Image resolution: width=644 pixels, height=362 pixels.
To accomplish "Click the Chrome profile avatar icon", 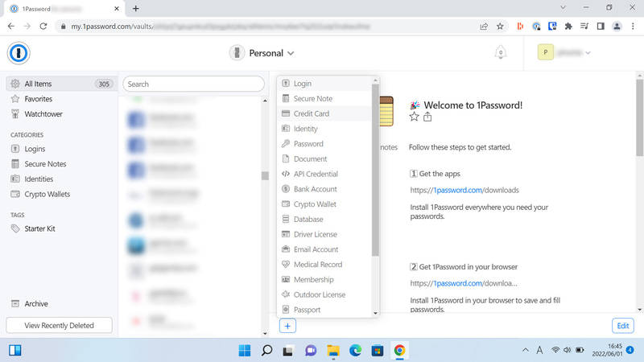I will click(617, 27).
